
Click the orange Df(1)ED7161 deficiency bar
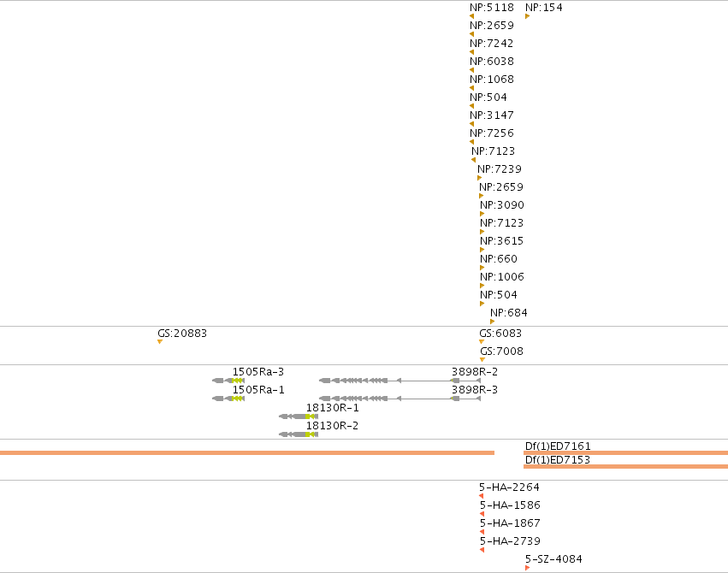pos(626,452)
